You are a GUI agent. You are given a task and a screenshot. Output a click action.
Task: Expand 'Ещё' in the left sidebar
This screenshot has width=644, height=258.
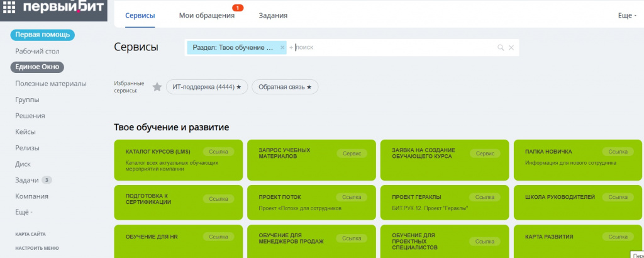click(24, 211)
